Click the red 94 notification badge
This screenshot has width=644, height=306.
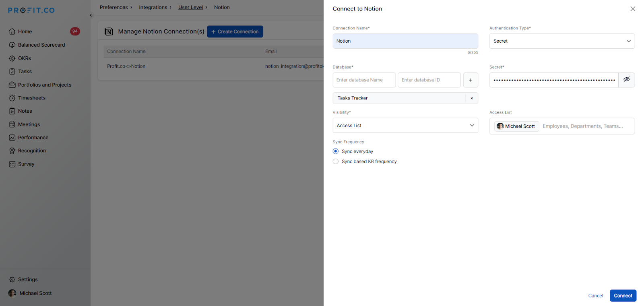[75, 31]
